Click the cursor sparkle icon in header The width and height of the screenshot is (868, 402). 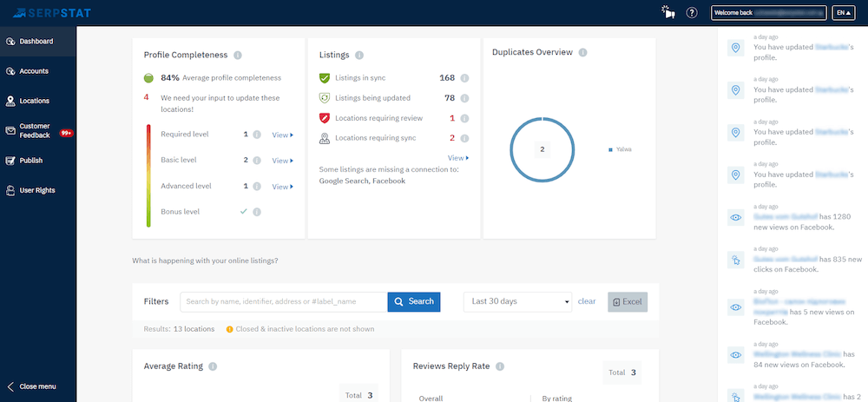(x=667, y=13)
